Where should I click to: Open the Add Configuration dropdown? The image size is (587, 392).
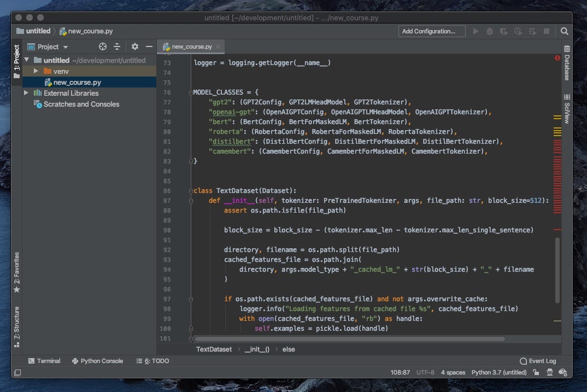[x=431, y=31]
